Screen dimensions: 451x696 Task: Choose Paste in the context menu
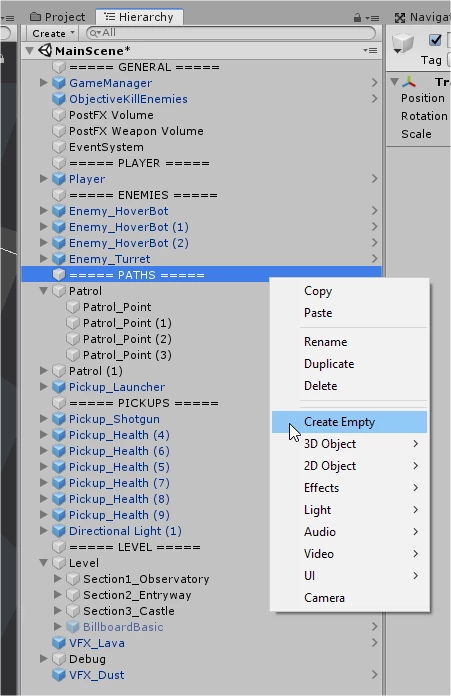pyautogui.click(x=349, y=313)
